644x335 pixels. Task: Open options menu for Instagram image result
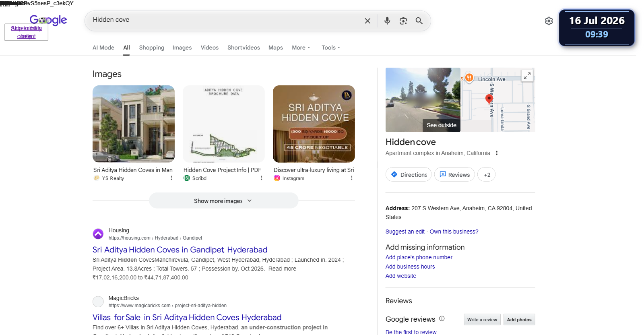pyautogui.click(x=352, y=178)
